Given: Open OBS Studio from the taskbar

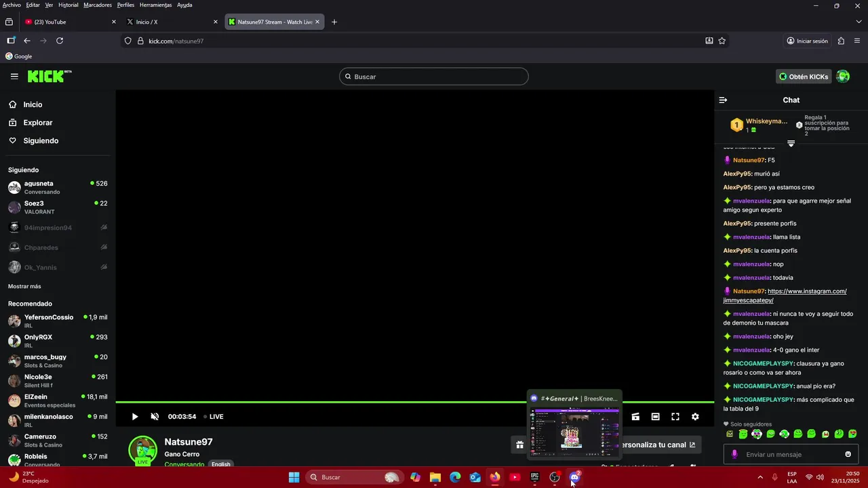Looking at the screenshot, I should point(555,477).
